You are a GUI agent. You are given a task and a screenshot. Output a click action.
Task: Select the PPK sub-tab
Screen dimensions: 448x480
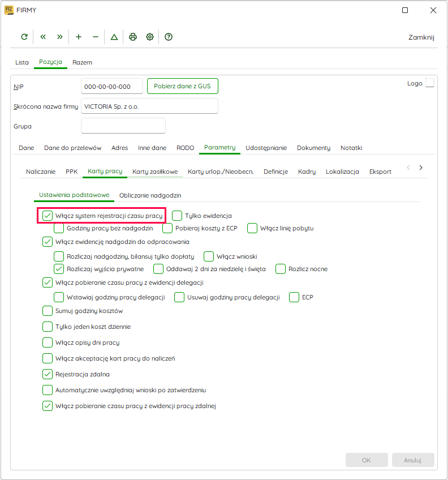(72, 172)
